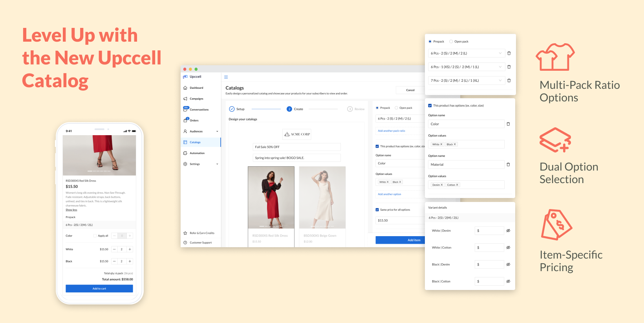
Task: Open the hamburger menu beside the Upccell sidebar
Action: tap(226, 77)
